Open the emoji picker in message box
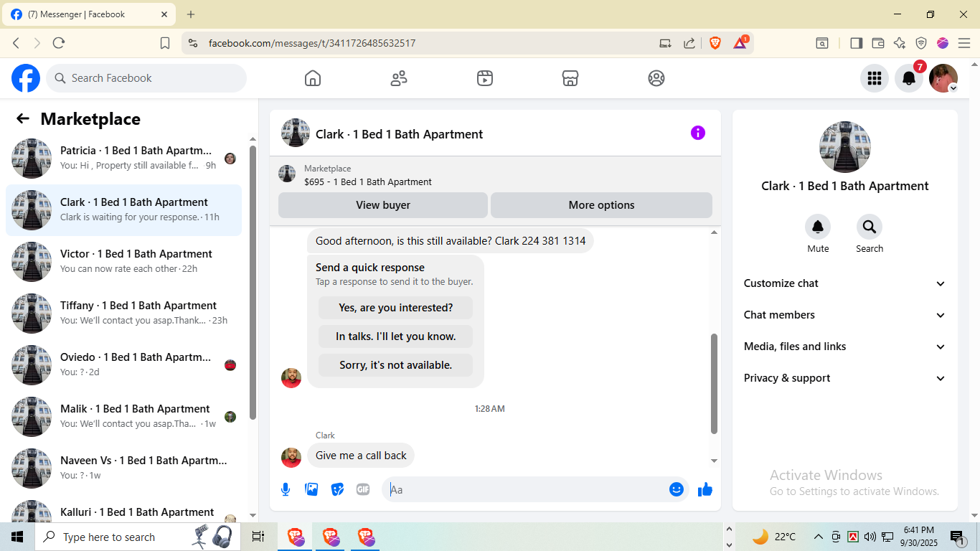980x551 pixels. pos(676,489)
